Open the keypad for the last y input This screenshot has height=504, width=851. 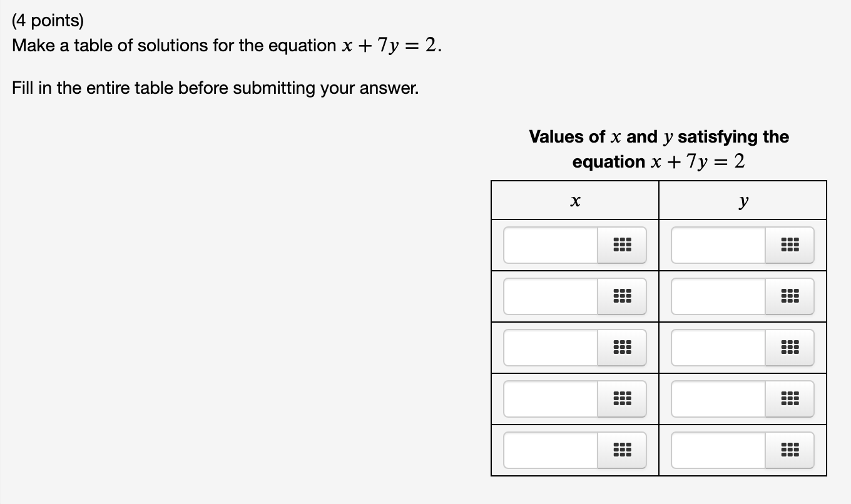click(790, 450)
